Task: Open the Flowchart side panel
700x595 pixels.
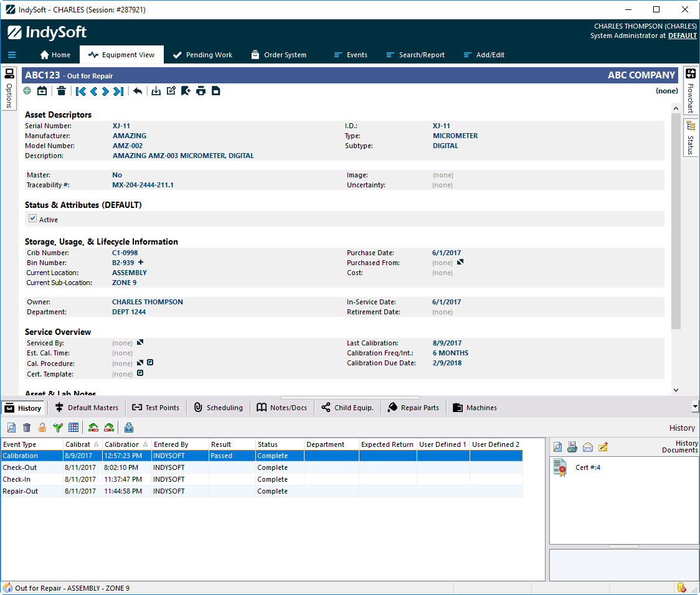Action: [691, 92]
